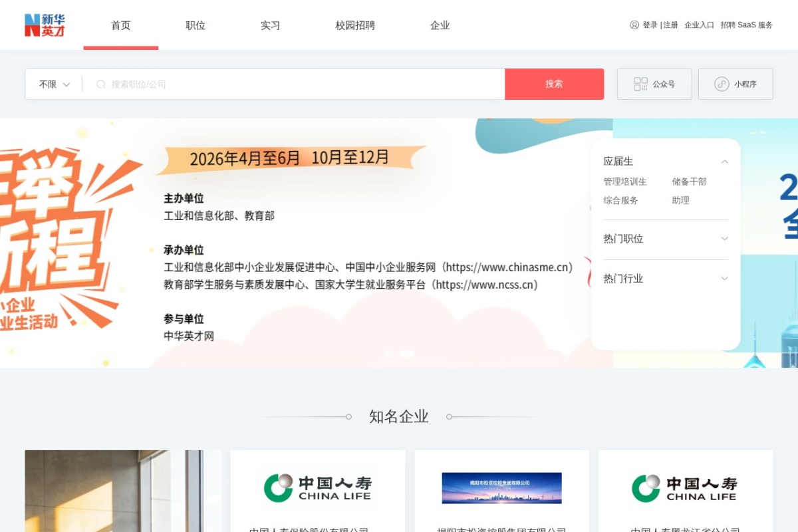Click the 知名企业 section heading
Screen dimensions: 798x532
399,417
